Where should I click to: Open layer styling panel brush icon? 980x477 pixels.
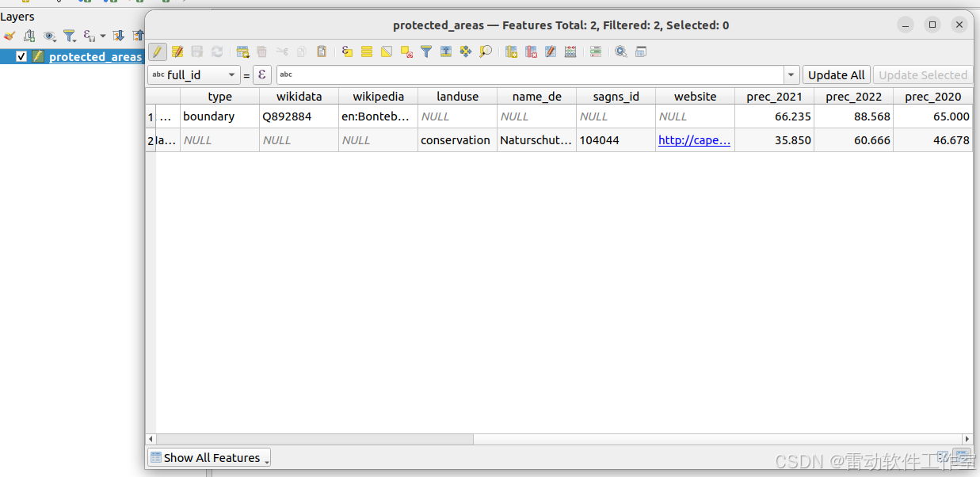tap(10, 36)
